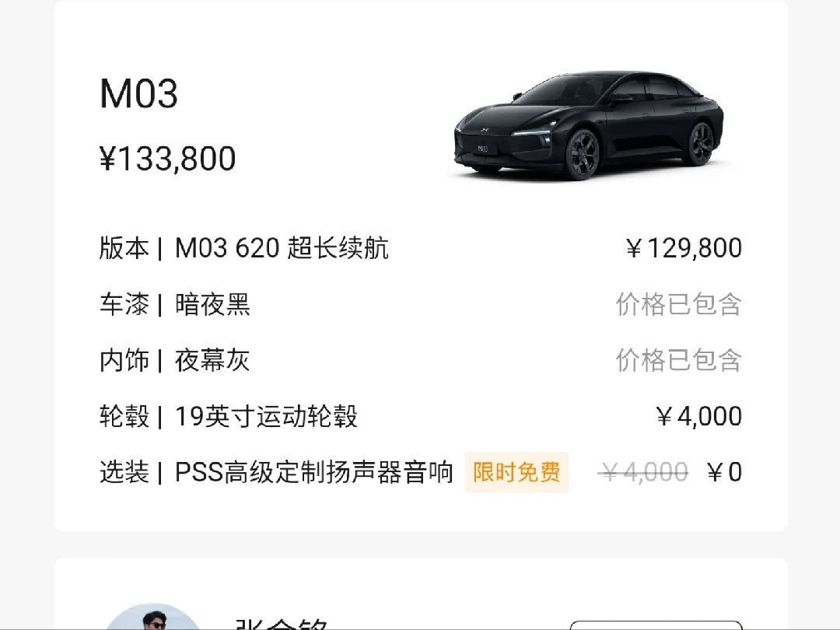Open the 选装 PSS高级定制扬声器音响 row

click(421, 473)
